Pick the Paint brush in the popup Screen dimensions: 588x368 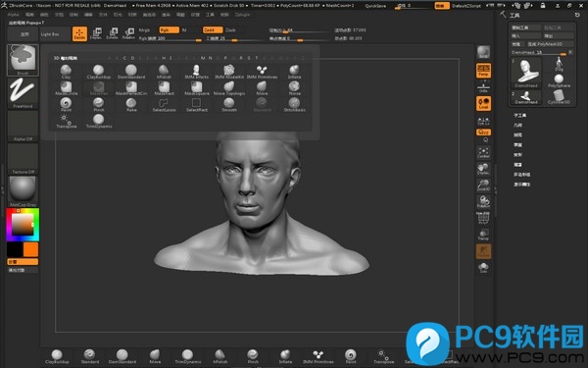(x=66, y=104)
